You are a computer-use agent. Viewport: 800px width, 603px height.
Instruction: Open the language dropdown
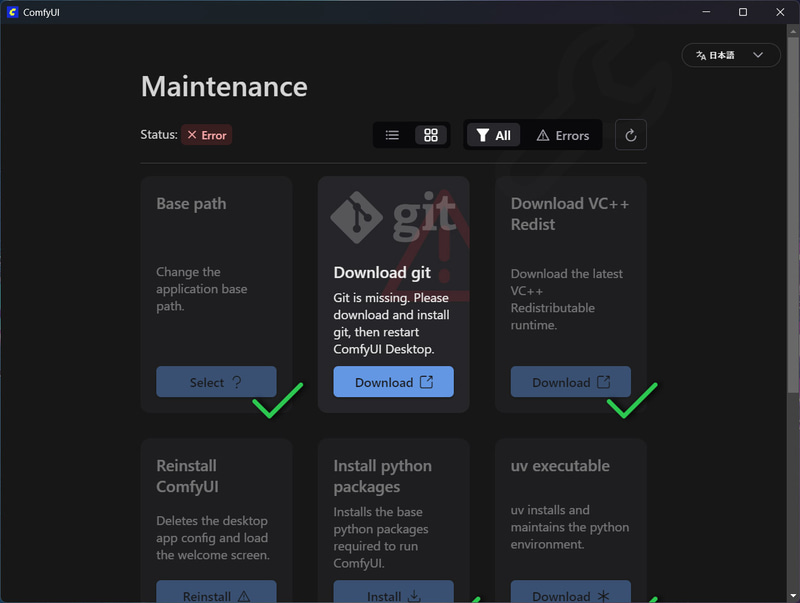731,55
